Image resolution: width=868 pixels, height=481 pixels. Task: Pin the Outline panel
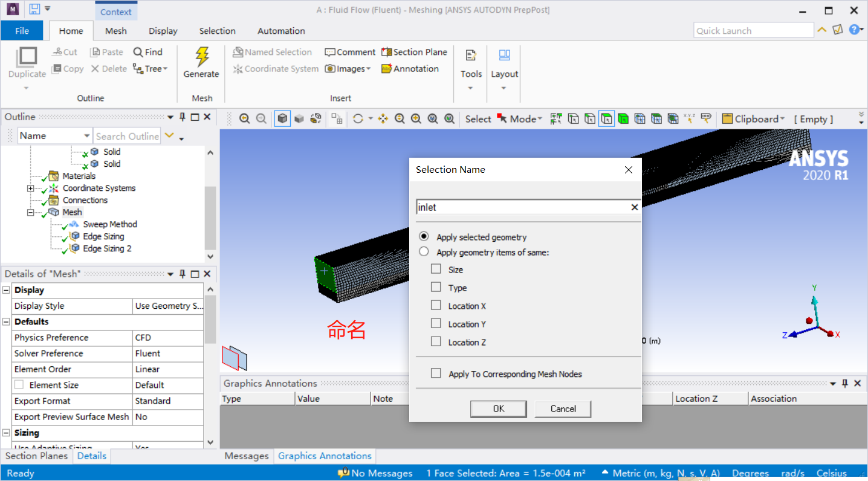pyautogui.click(x=183, y=117)
